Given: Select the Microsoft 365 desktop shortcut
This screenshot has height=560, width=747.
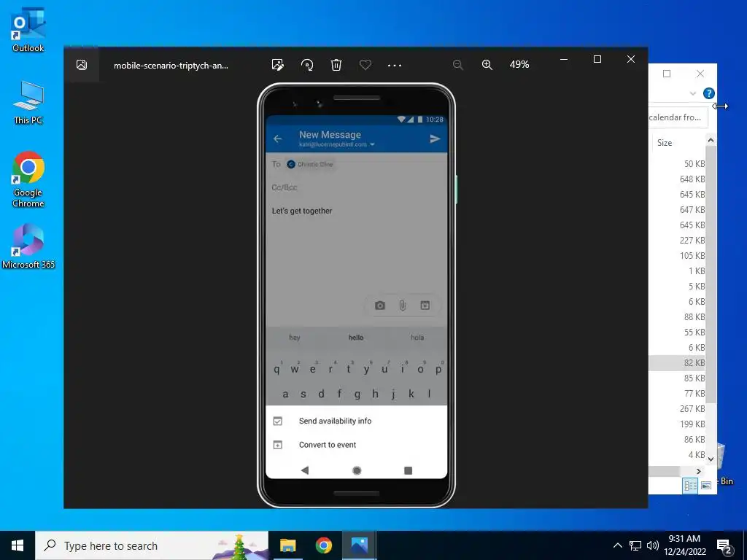Looking at the screenshot, I should click(x=28, y=246).
